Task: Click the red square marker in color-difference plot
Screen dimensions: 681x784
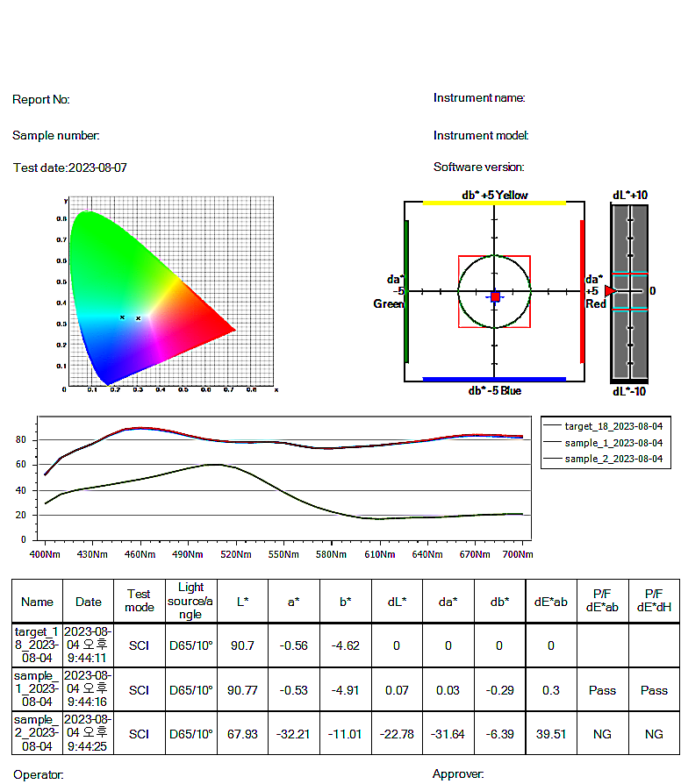Action: pos(495,297)
